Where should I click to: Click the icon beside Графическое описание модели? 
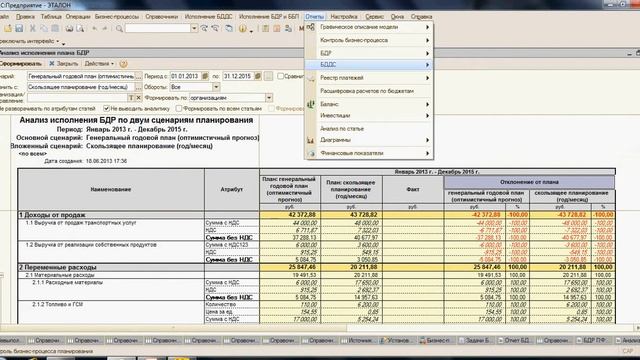point(311,27)
